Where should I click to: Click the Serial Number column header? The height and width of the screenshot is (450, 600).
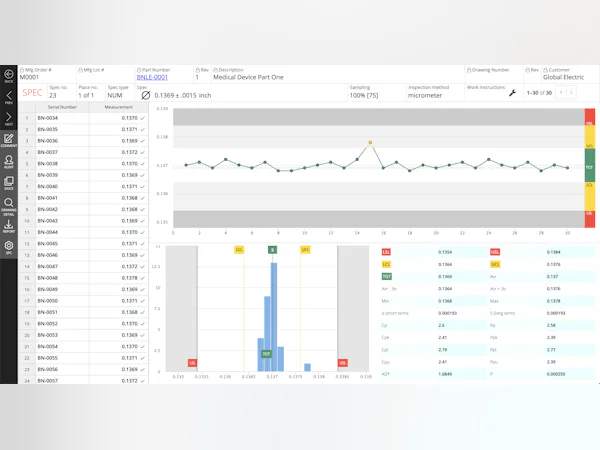[62, 107]
